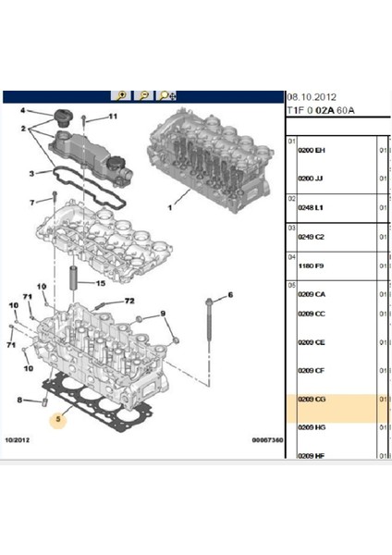392x555 pixels.
Task: Select the assembled cylinder head illustration
Action: (x=210, y=161)
